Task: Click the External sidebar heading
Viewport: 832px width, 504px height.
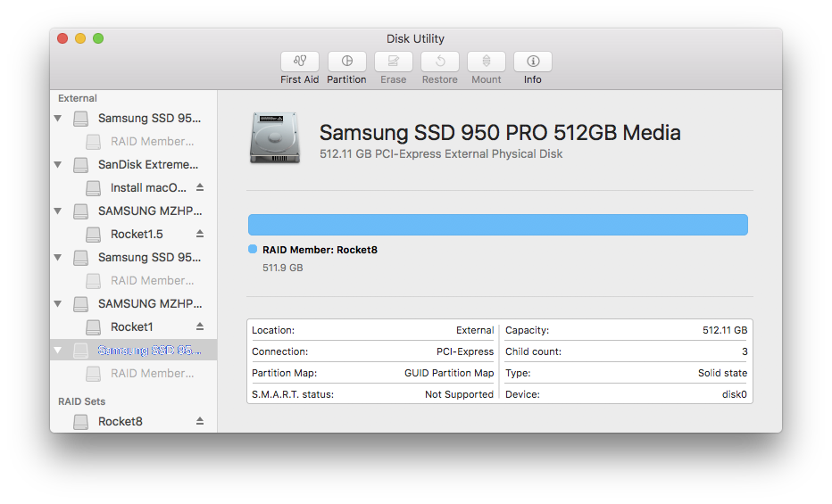Action: click(x=78, y=98)
